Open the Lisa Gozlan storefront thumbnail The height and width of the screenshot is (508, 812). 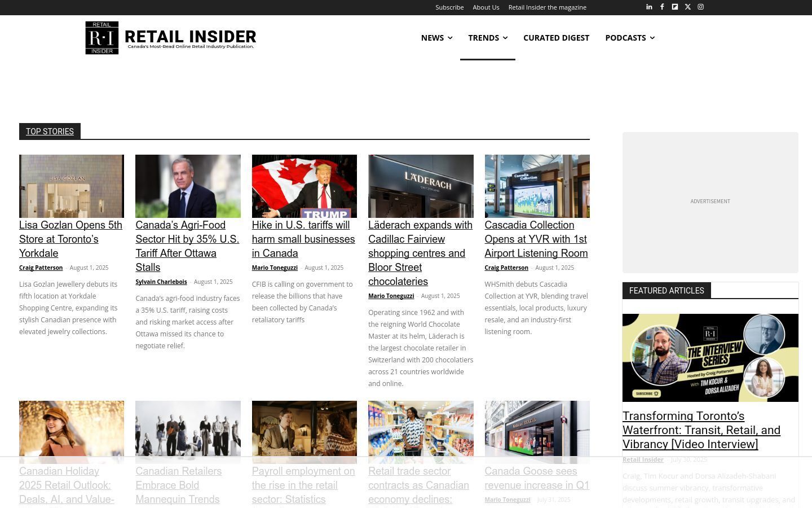(x=72, y=186)
